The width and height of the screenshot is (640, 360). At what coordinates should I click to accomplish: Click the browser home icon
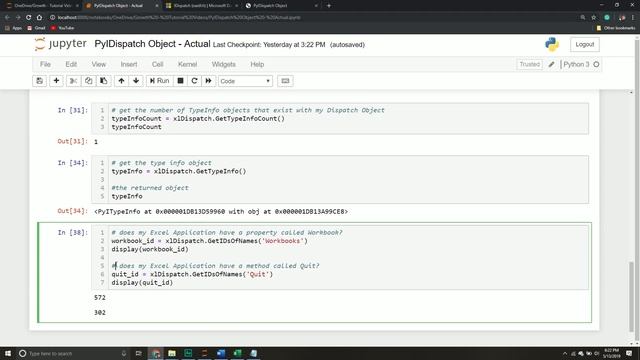39,18
